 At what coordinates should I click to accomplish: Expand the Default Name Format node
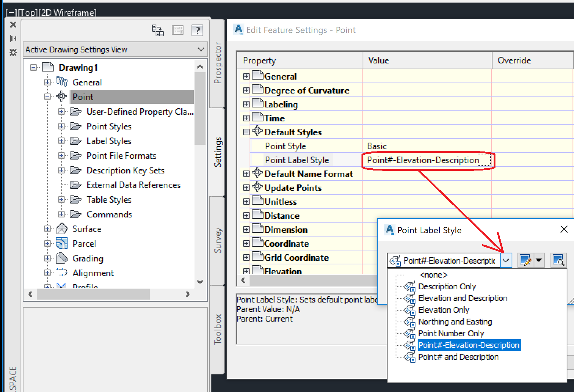click(x=246, y=174)
